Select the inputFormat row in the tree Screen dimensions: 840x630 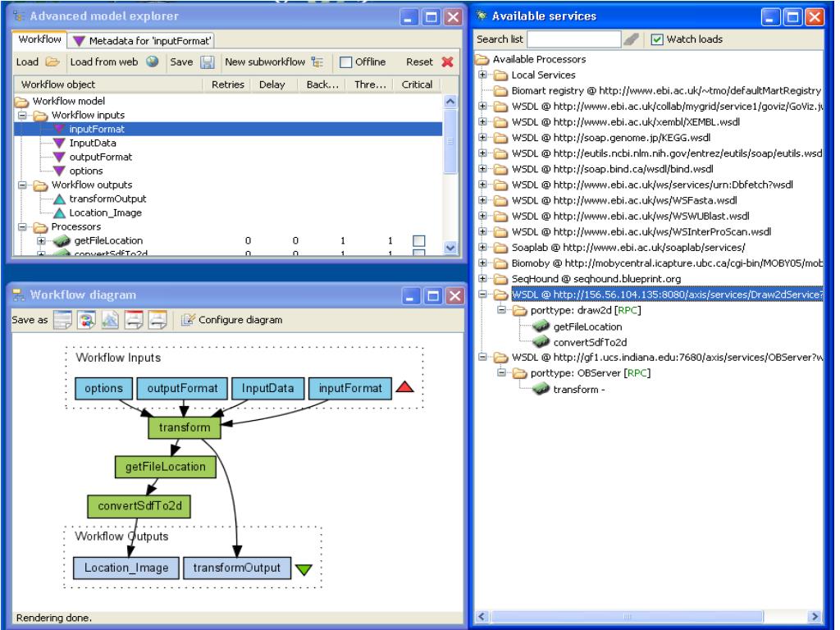[228, 129]
